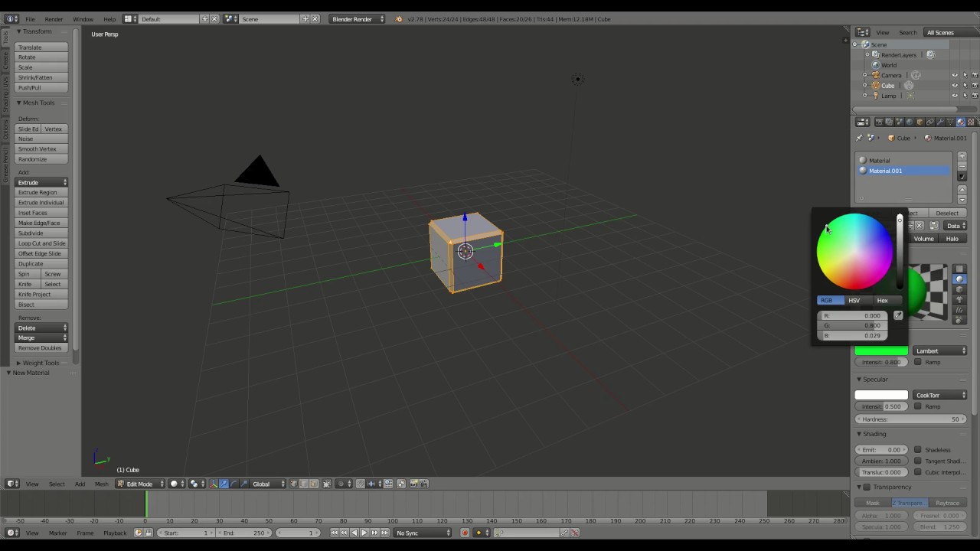
Task: Switch color picker to Hex tab
Action: (x=882, y=300)
